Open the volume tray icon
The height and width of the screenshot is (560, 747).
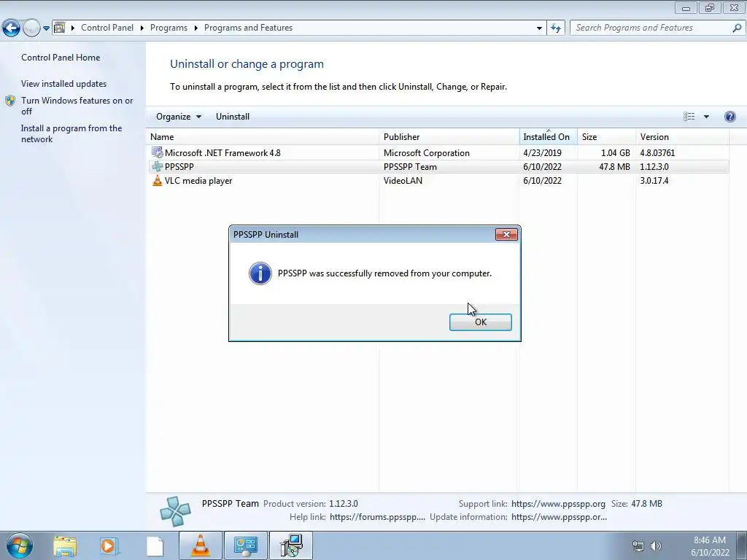click(656, 546)
